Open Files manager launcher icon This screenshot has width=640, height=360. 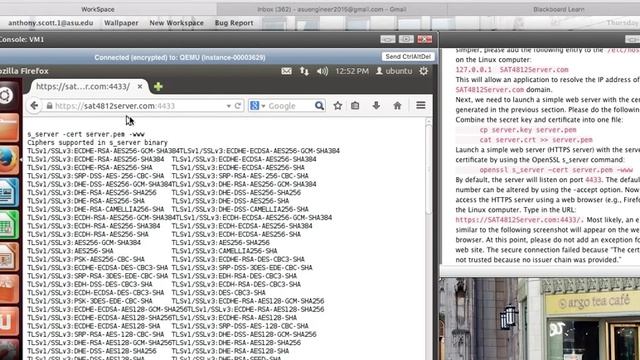8,127
